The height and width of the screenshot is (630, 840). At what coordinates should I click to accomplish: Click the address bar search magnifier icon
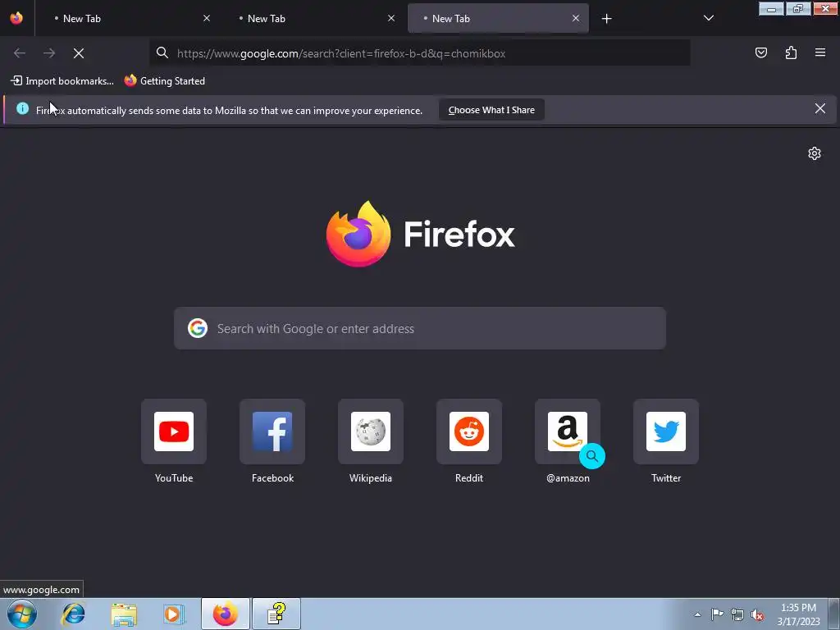pyautogui.click(x=162, y=52)
